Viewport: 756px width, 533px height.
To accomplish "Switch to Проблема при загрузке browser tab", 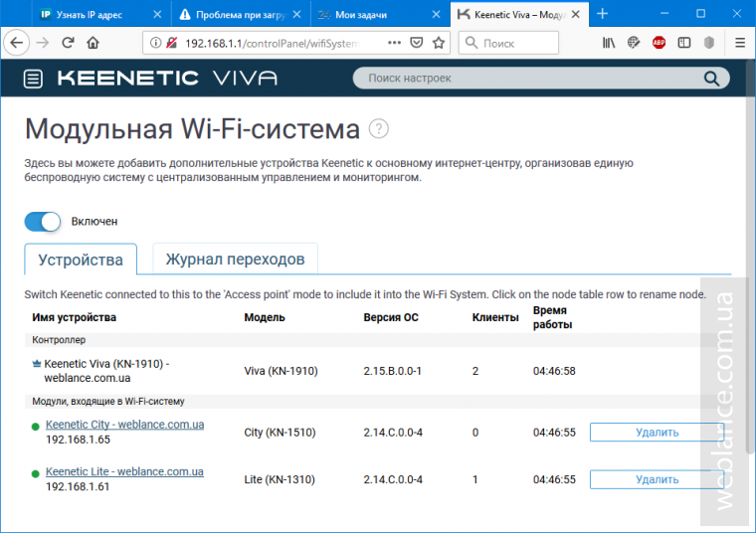I will pyautogui.click(x=240, y=15).
